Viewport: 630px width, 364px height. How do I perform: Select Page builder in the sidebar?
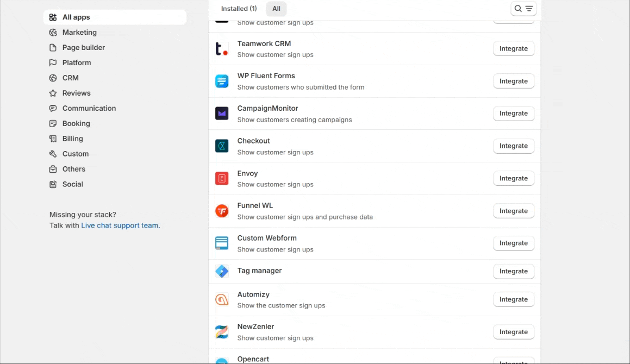(x=84, y=48)
